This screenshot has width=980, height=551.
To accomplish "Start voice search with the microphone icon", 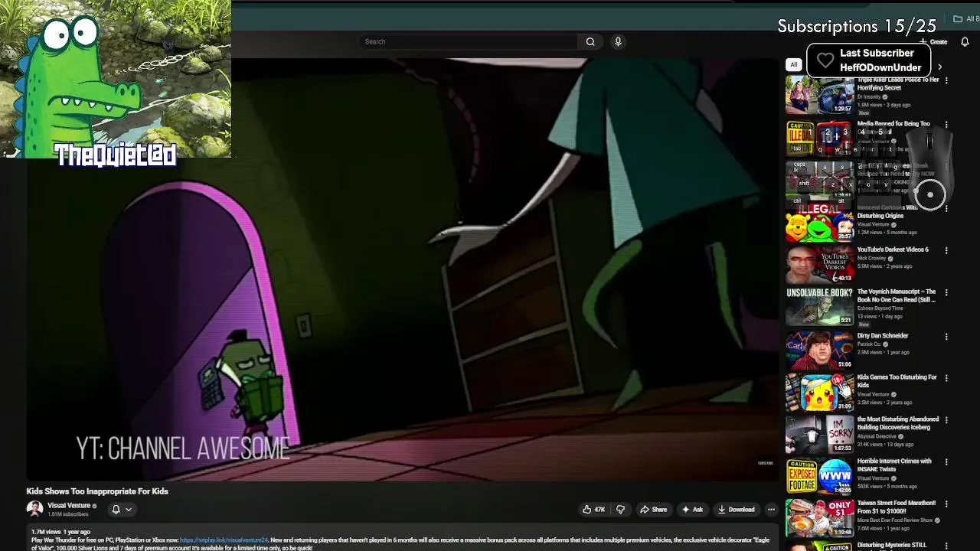I will pos(618,41).
